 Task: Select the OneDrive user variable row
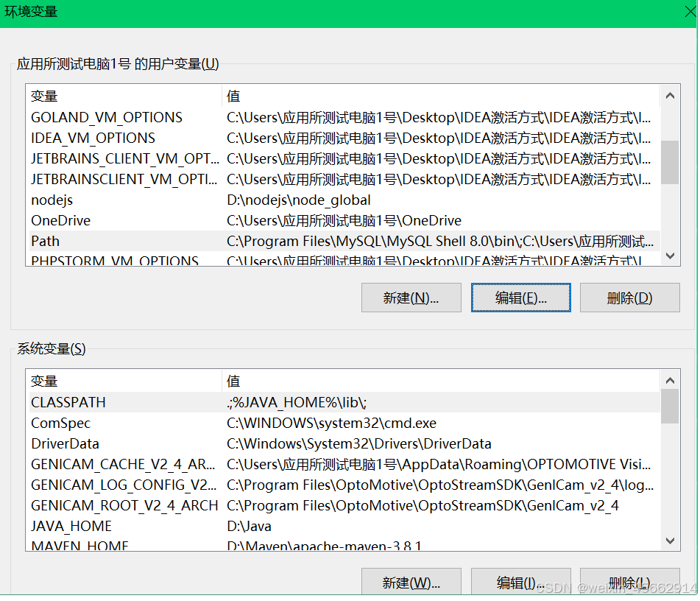point(344,220)
